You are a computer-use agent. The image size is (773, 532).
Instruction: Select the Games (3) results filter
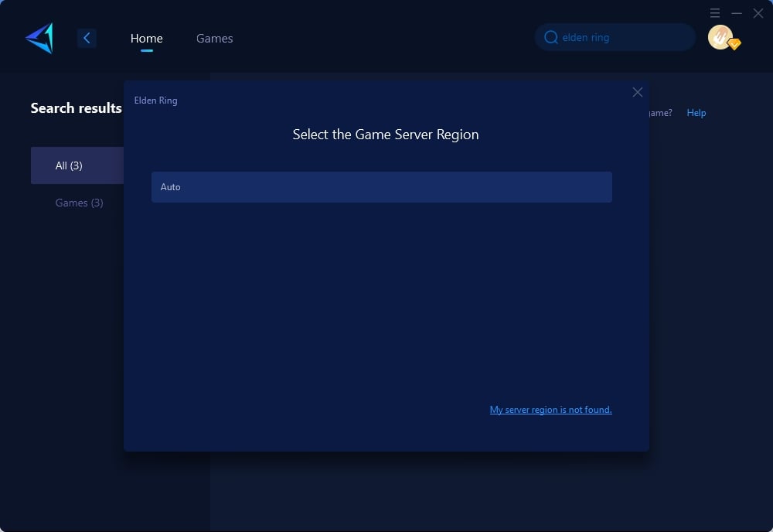point(79,203)
